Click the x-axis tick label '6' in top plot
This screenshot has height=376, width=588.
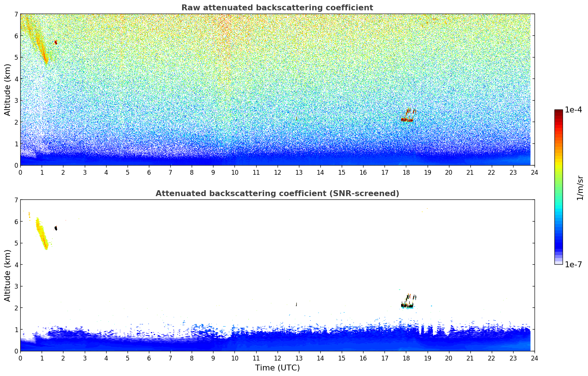[x=149, y=173]
